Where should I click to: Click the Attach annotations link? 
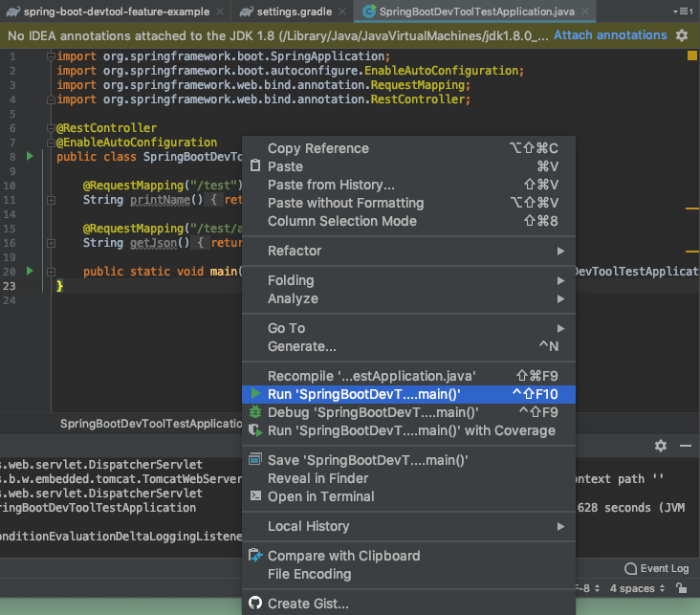(x=610, y=34)
